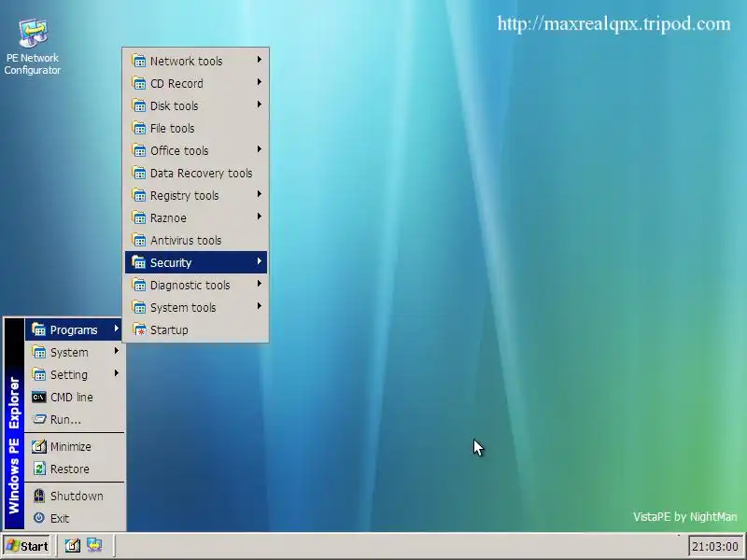This screenshot has width=747, height=560.
Task: Click the taskbar network configurator quick launch icon
Action: [94, 545]
